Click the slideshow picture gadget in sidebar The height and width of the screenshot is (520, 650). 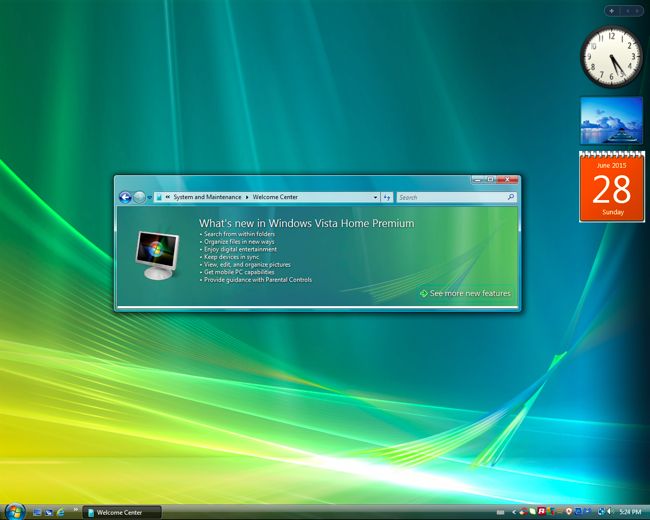[611, 121]
